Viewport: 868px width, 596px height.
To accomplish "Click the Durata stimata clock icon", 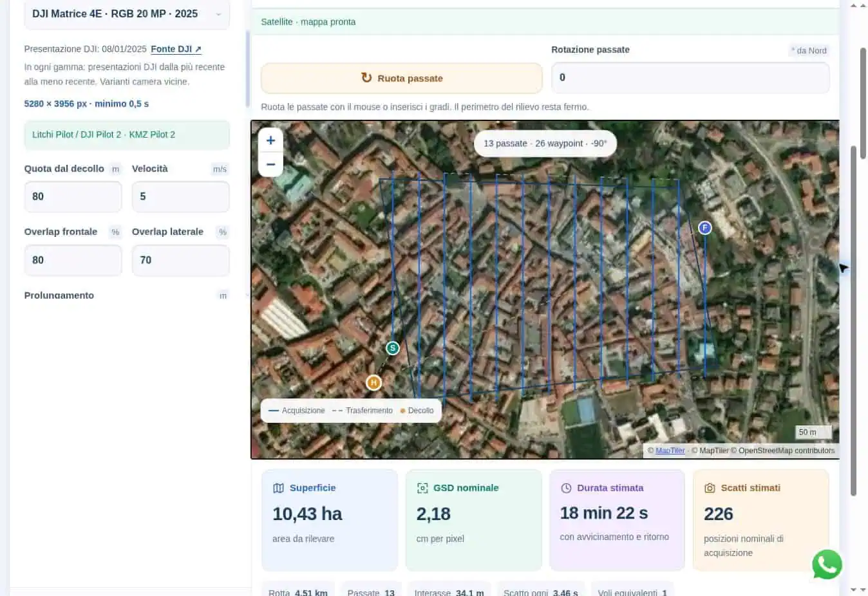I will click(x=566, y=489).
